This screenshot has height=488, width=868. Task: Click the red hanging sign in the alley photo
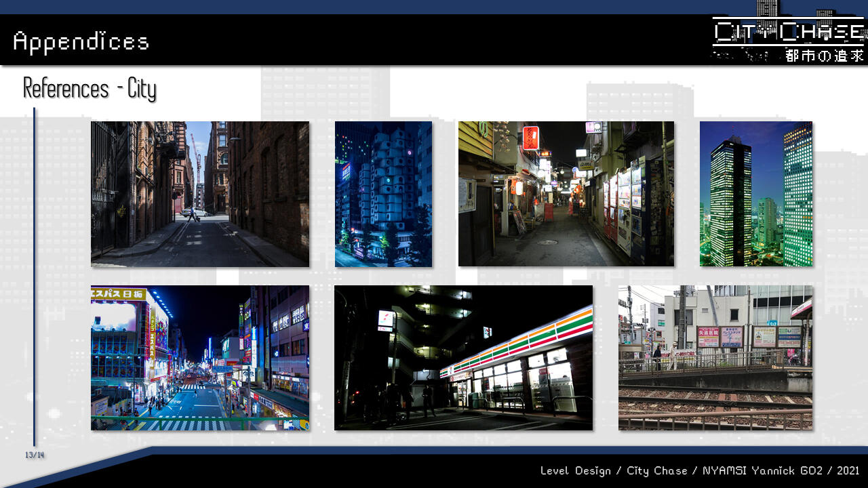[530, 138]
